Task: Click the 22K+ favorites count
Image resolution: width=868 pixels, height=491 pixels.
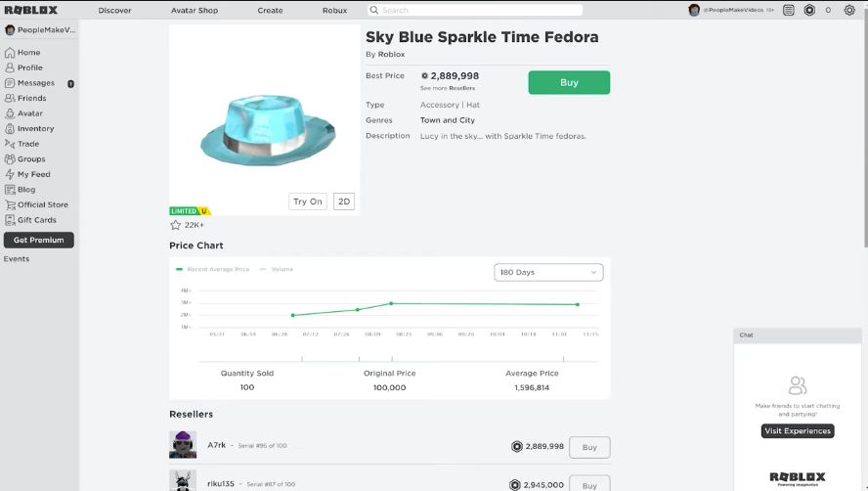Action: pyautogui.click(x=195, y=225)
